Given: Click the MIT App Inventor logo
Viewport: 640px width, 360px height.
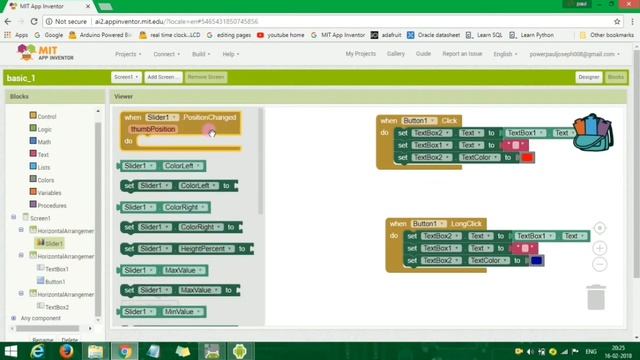Looking at the screenshot, I should tap(45, 53).
